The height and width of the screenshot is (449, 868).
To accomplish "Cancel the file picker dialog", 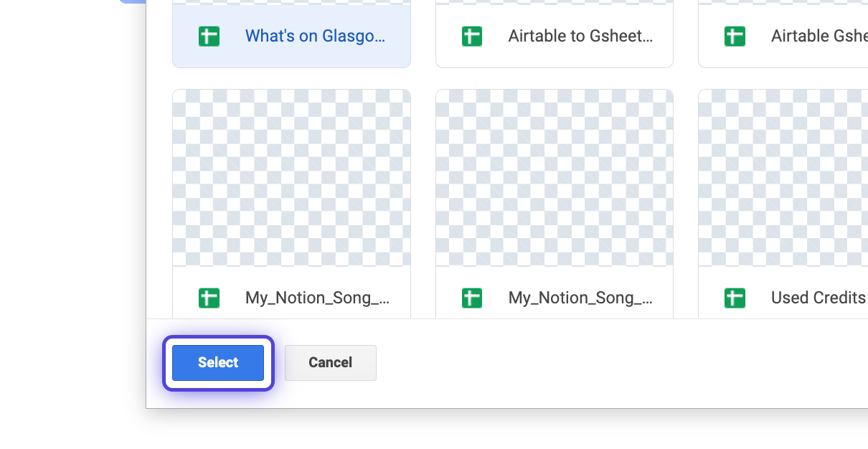I will tap(330, 363).
